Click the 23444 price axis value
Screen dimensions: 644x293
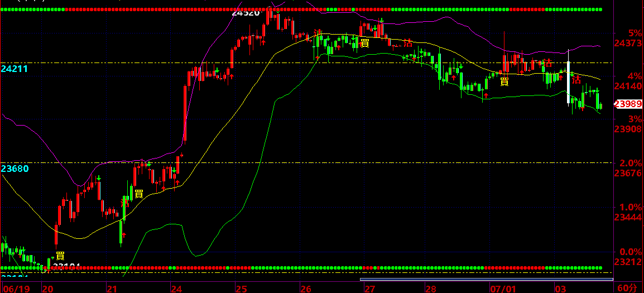(628, 217)
